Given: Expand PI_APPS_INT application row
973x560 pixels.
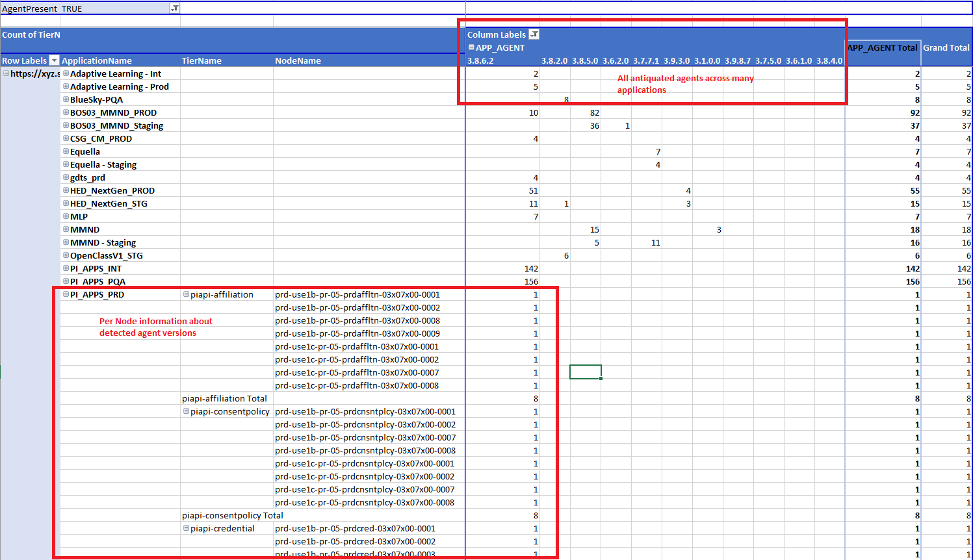Looking at the screenshot, I should click(x=66, y=268).
